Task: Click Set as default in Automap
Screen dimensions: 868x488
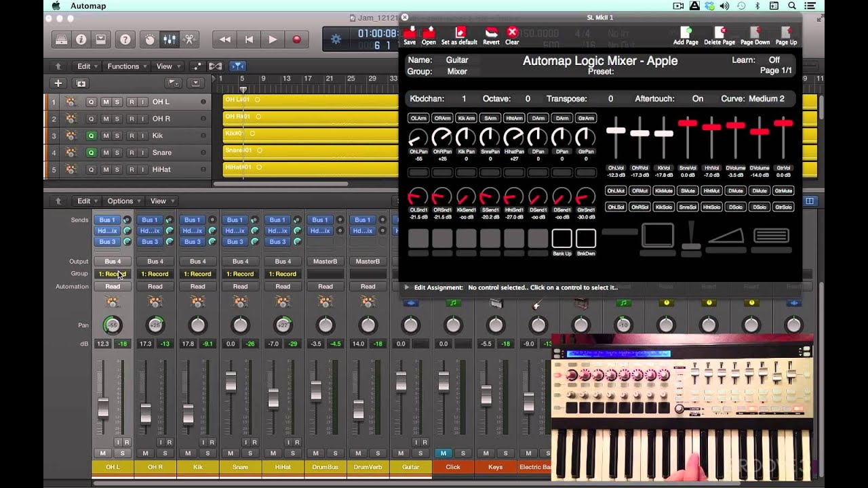Action: click(x=460, y=35)
